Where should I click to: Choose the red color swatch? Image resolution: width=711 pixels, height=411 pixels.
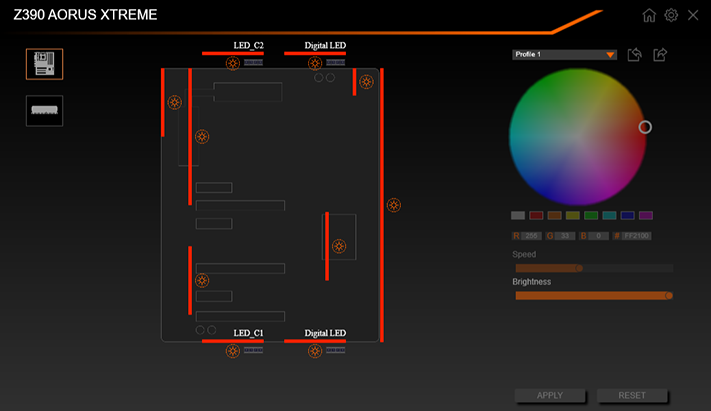coord(536,215)
